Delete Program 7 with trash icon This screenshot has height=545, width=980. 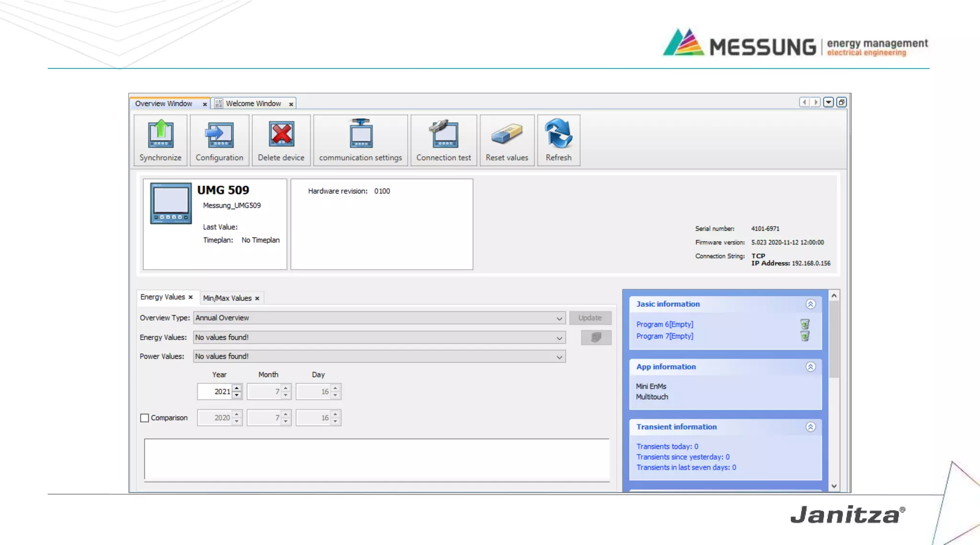(x=805, y=336)
